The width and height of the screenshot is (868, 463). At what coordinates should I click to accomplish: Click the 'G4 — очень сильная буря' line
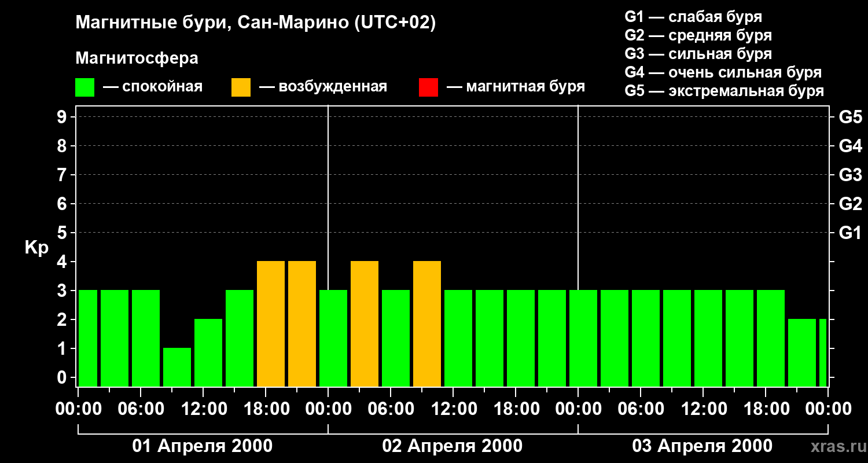pyautogui.click(x=723, y=72)
